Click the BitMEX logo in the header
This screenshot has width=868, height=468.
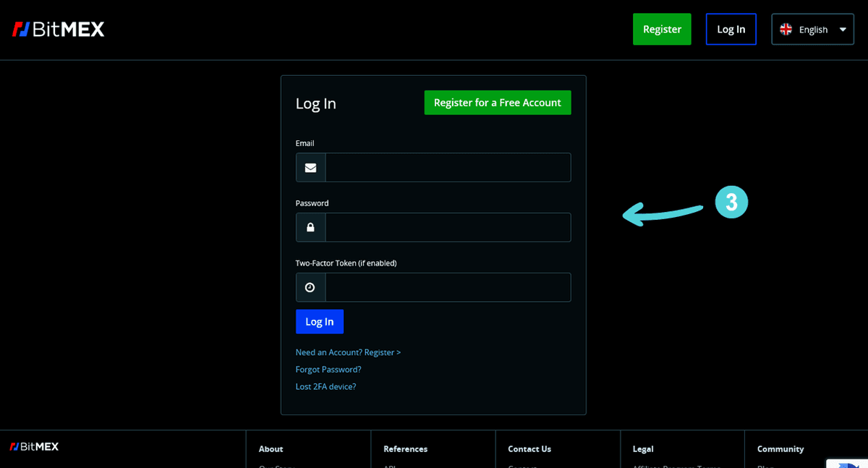(59, 30)
